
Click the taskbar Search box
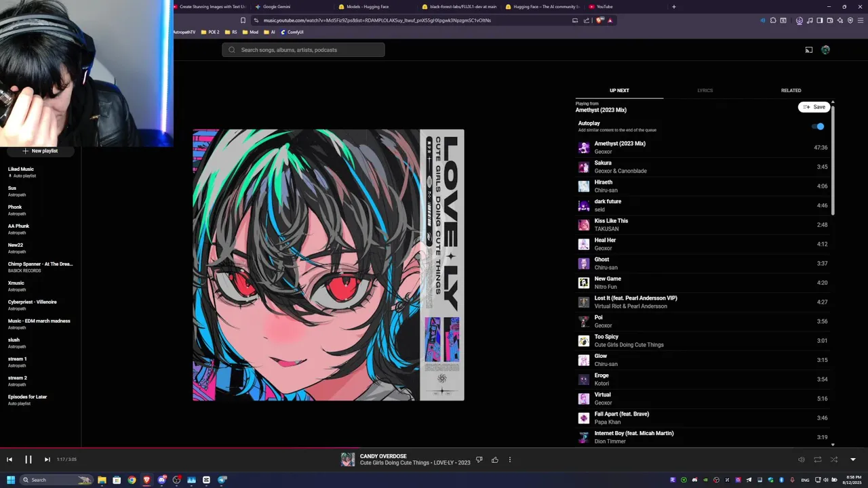click(56, 480)
